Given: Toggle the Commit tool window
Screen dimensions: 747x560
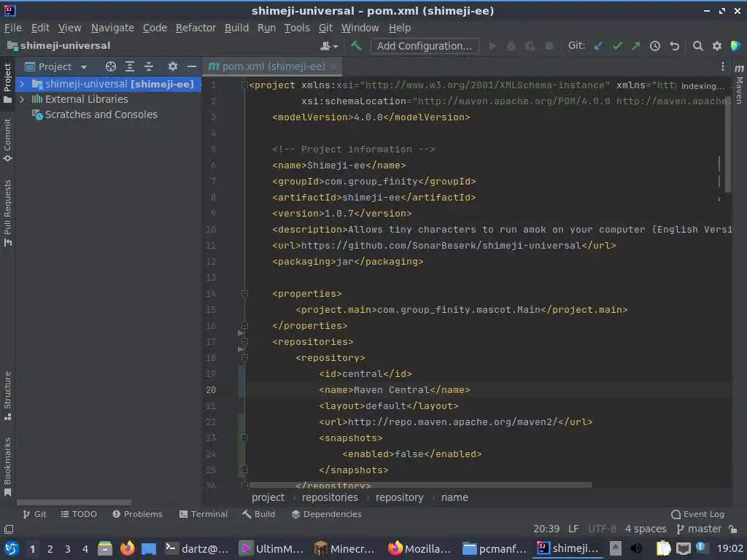Looking at the screenshot, I should tap(7, 140).
